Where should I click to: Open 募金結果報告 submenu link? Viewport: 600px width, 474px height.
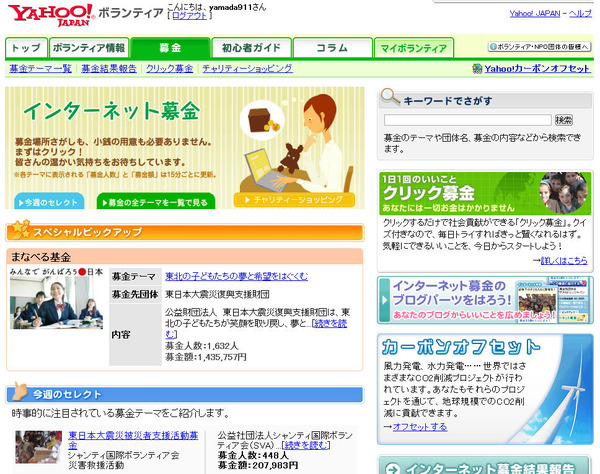[x=109, y=68]
